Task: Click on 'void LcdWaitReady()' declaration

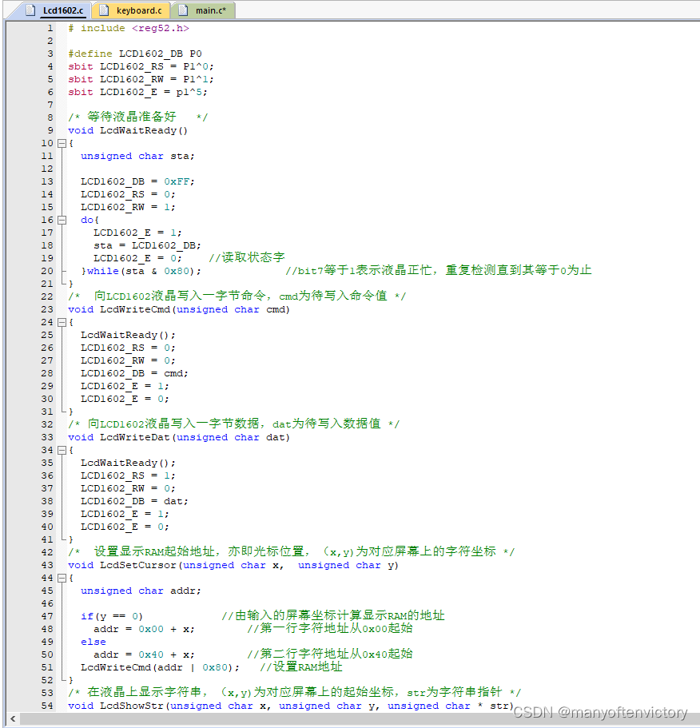Action: point(128,130)
